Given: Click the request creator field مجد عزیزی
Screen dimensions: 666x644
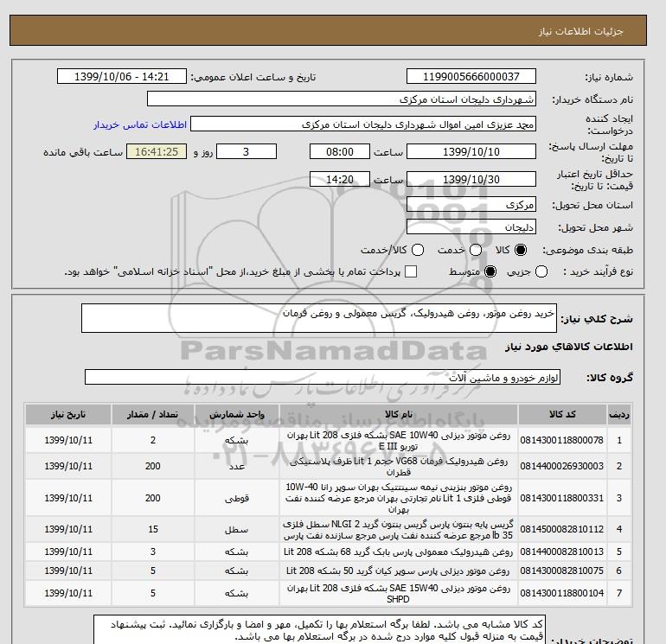Looking at the screenshot, I should (363, 124).
